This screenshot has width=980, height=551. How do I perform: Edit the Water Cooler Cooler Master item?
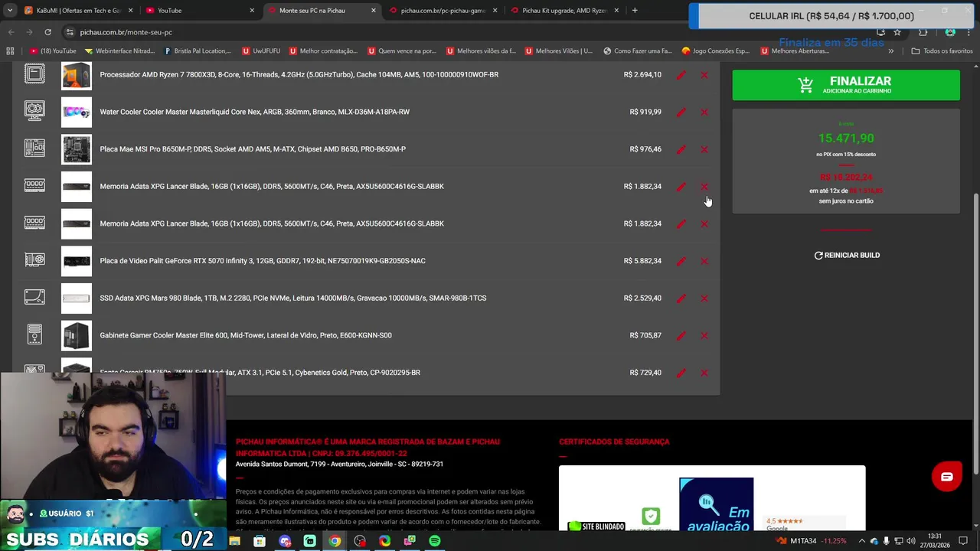click(x=681, y=112)
